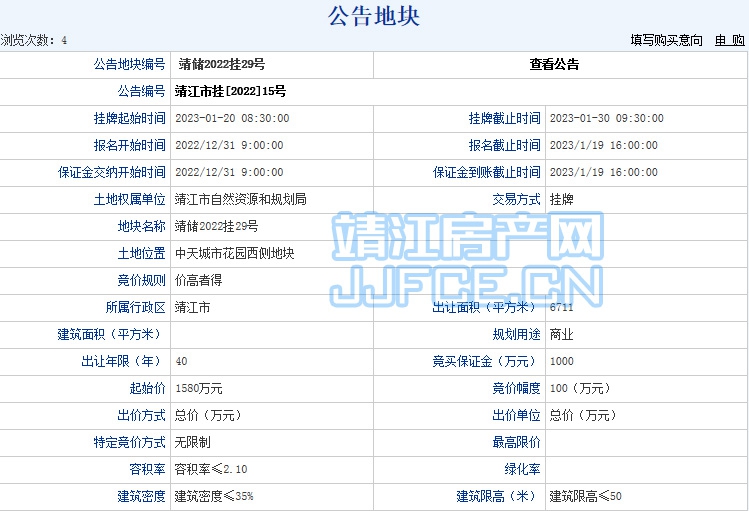Viewport: 749px width, 511px height.
Task: Click the 出价单位 label
Action: 516,415
